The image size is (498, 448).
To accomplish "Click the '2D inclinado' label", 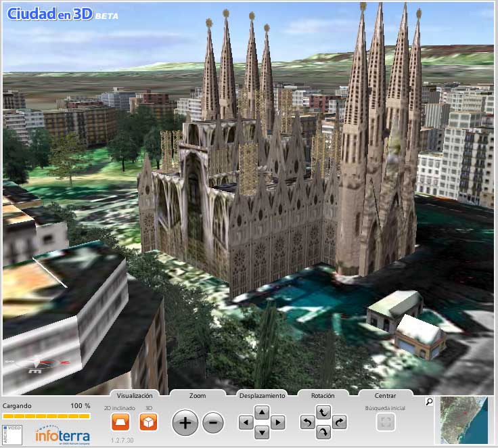I will tap(120, 408).
